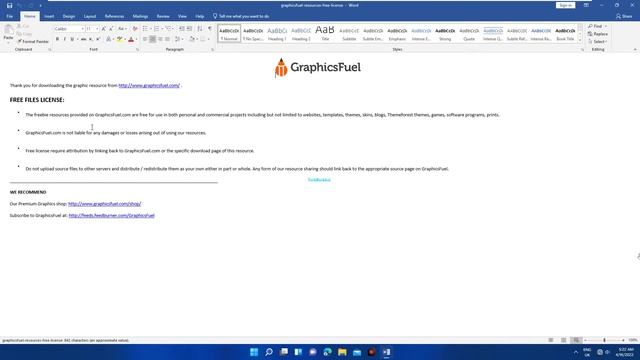Toggle Superscript formatting
Viewport: 640px width, 360px height.
(98, 39)
